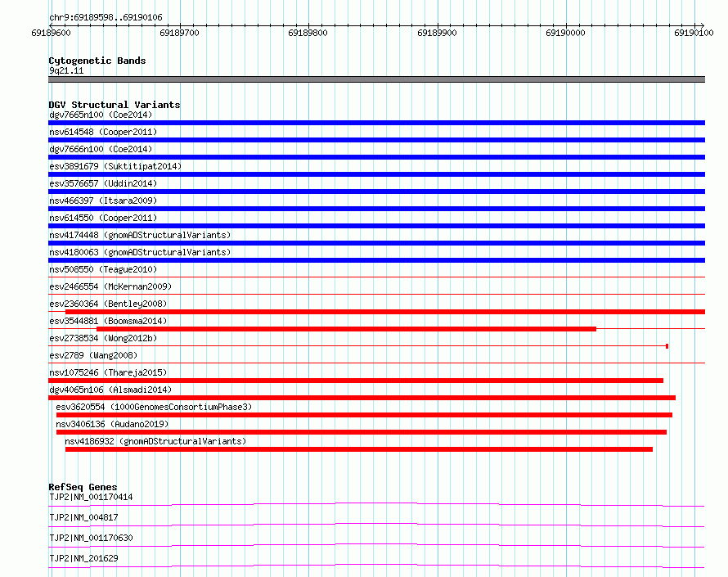Click the RefSeq Genes track heading
The height and width of the screenshot is (577, 728).
click(83, 487)
